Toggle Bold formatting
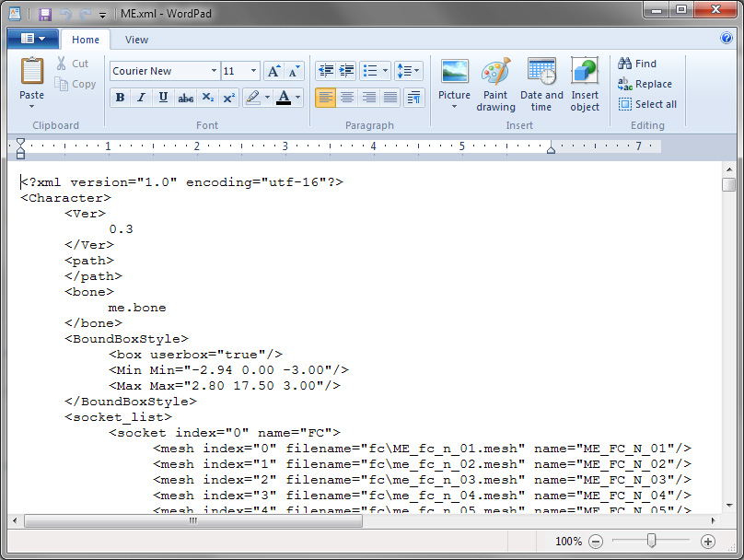The image size is (744, 560). (120, 98)
